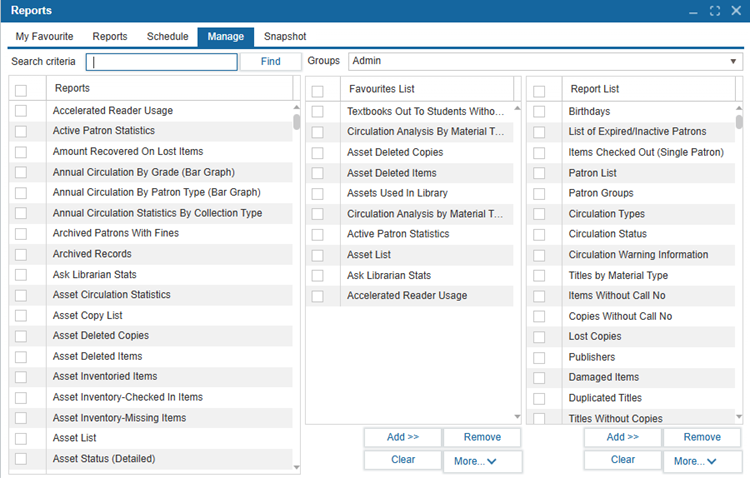Click Add >> under Favourites List
Image resolution: width=750 pixels, height=478 pixels.
403,437
